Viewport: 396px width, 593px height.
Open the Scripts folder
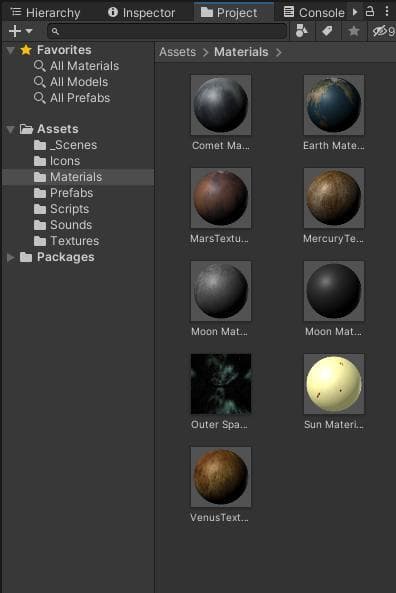(69, 209)
